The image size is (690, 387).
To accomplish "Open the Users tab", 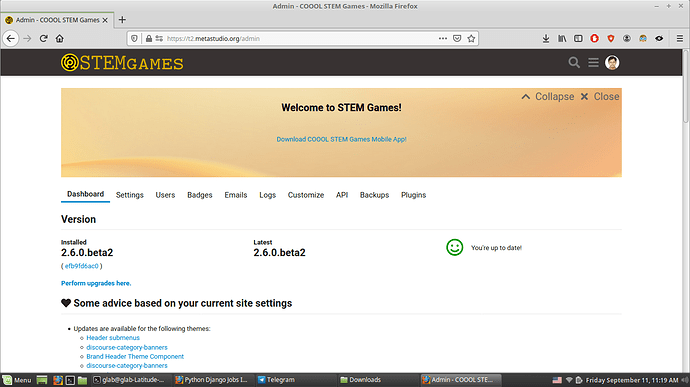I will 165,195.
